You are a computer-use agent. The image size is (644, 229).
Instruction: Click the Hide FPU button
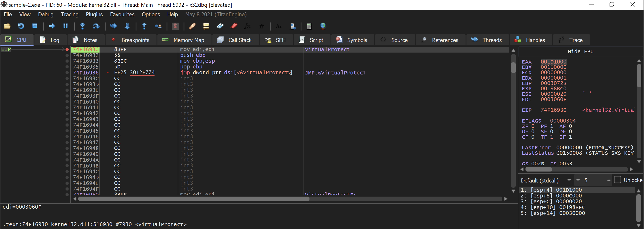click(x=580, y=51)
